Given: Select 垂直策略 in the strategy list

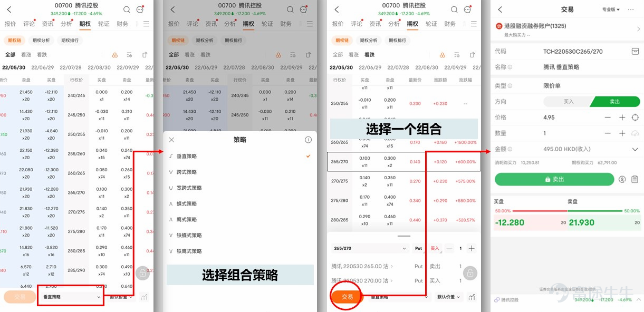Looking at the screenshot, I should pos(240,156).
